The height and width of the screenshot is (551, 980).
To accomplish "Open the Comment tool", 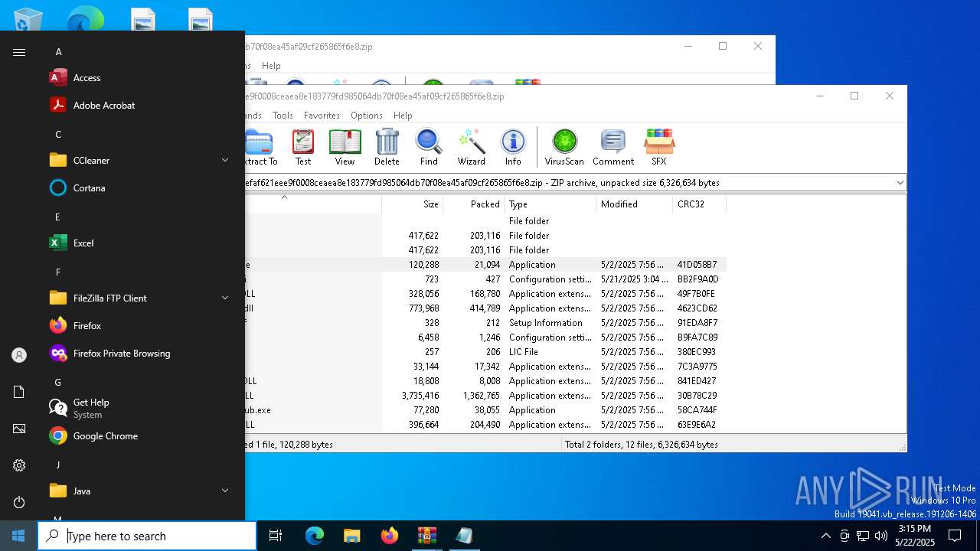I will click(613, 147).
